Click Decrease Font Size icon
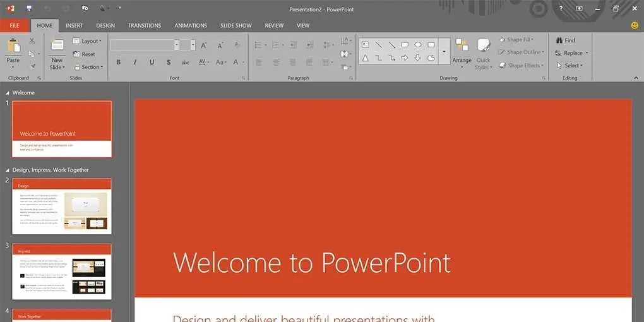This screenshot has height=322, width=644. point(220,45)
